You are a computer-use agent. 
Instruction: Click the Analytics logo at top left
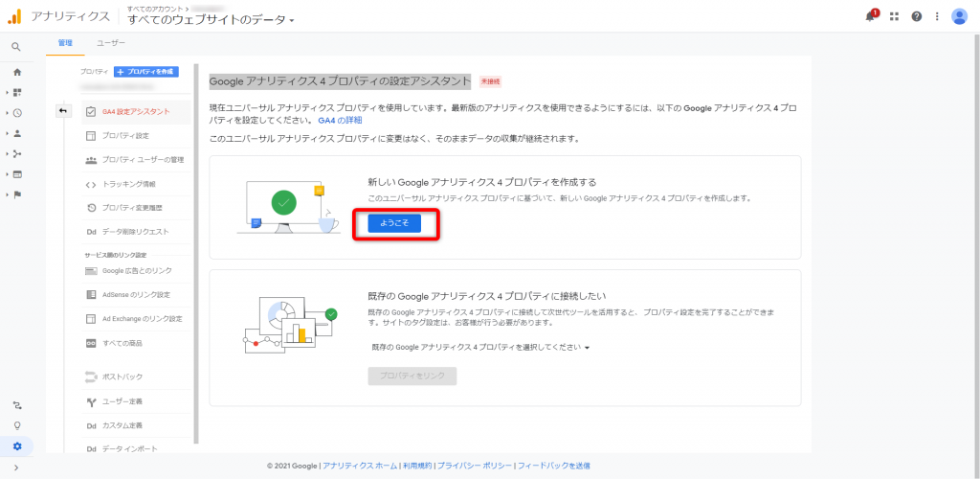point(13,17)
